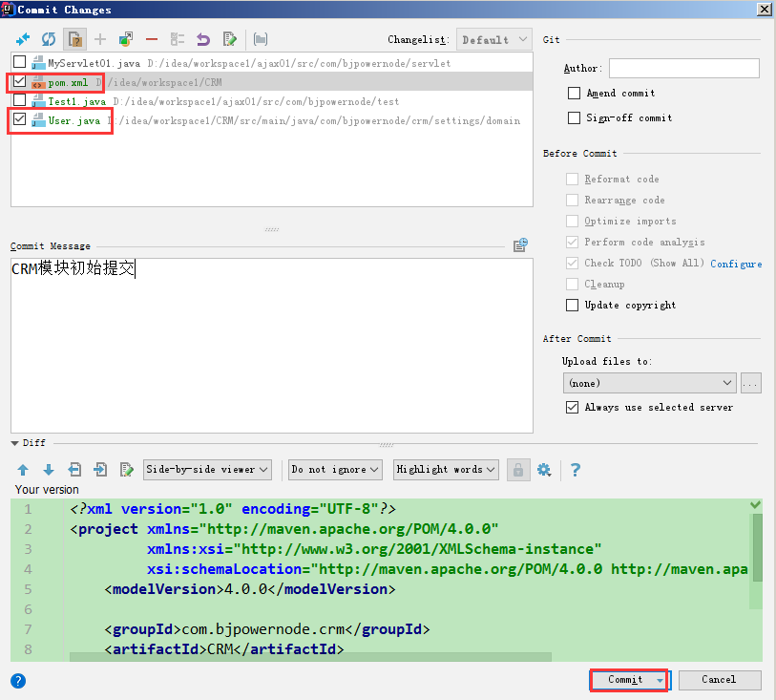Image resolution: width=776 pixels, height=700 pixels.
Task: Open the commit message history icon
Action: point(520,244)
